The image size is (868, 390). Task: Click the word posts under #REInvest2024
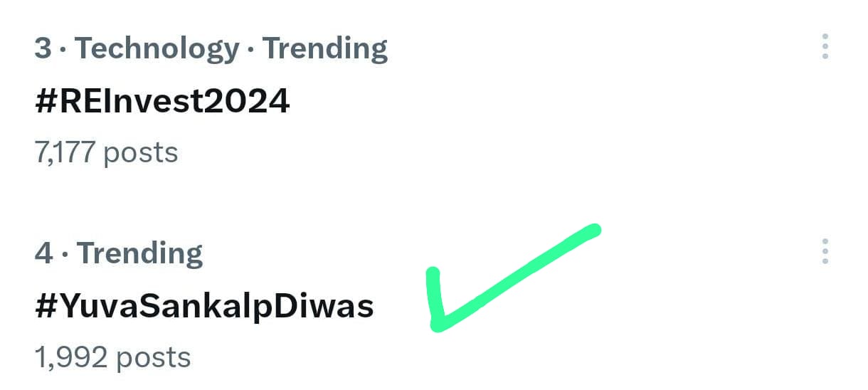[x=141, y=152]
